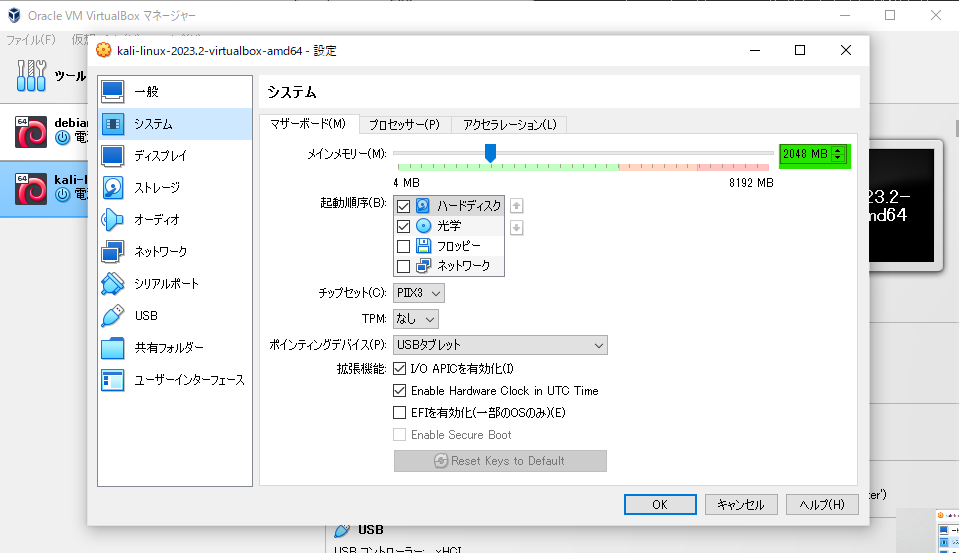Close the settings dialog with X
This screenshot has width=959, height=553.
(846, 50)
